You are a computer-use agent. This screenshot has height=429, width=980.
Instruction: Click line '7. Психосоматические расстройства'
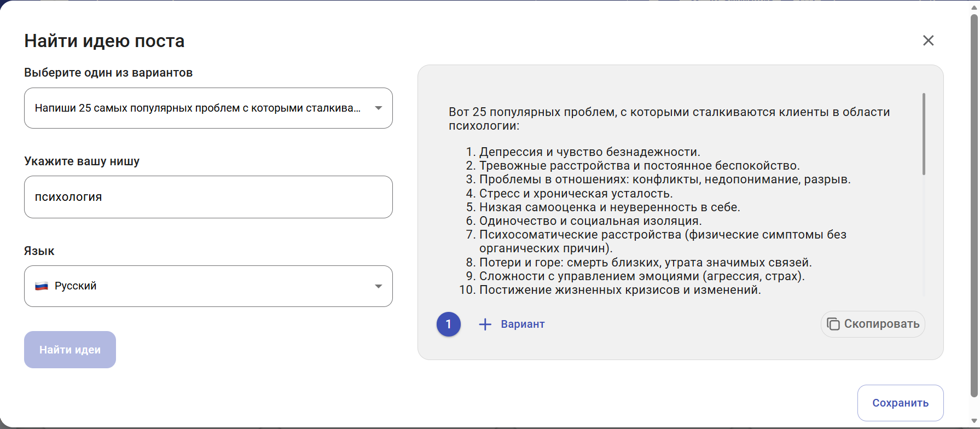tap(656, 241)
